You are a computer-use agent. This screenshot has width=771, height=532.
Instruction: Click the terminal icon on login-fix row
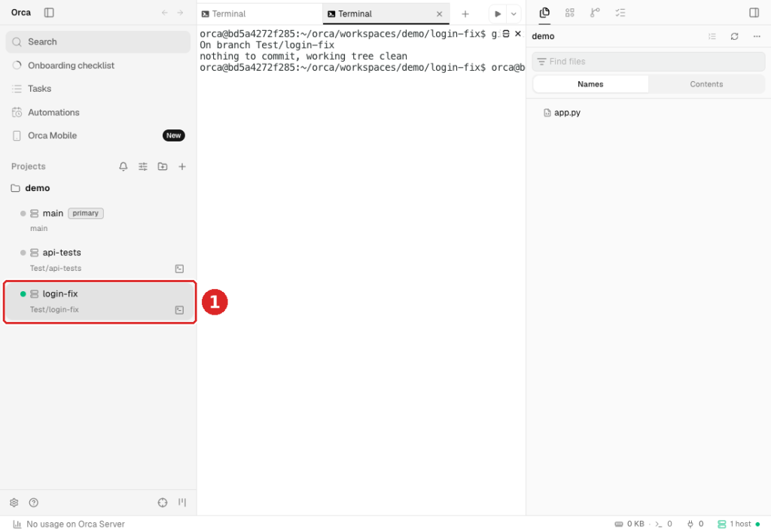click(x=179, y=310)
